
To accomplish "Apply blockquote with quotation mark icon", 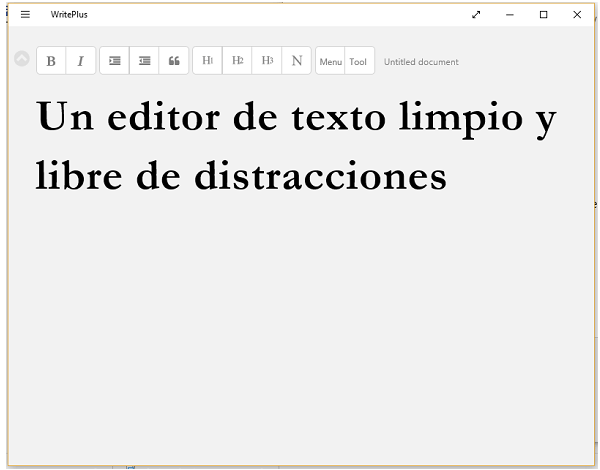I will [174, 60].
